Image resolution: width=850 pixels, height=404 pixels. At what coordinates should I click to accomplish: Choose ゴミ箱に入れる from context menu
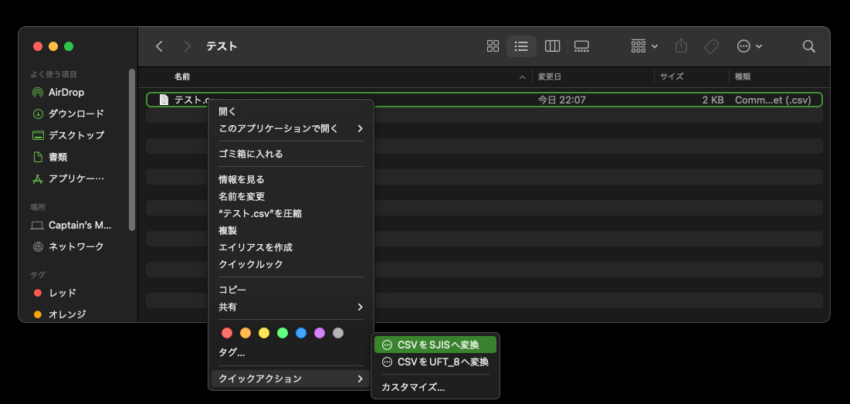251,154
